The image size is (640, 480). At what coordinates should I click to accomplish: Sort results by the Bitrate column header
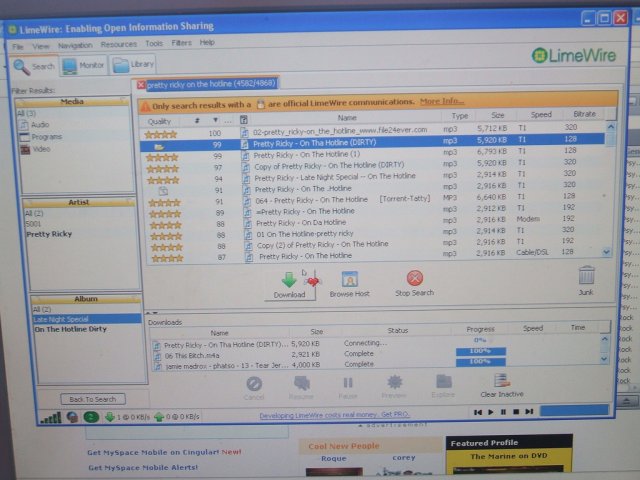click(585, 116)
